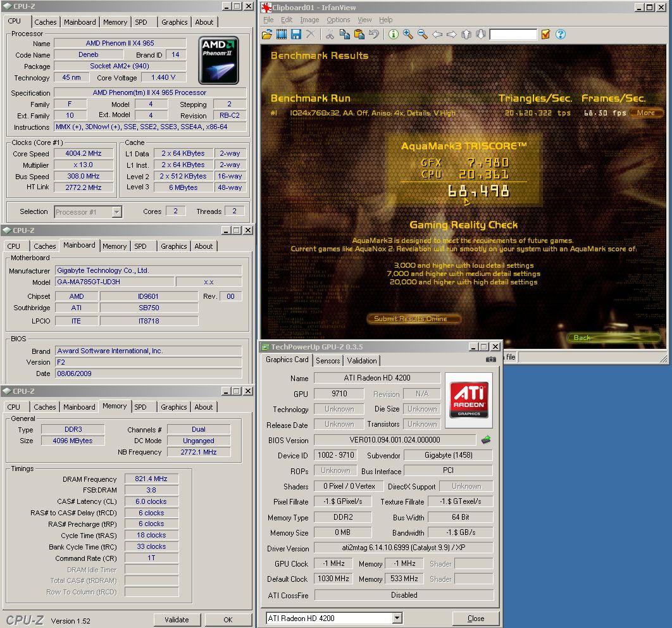Click the IrfanView window resize grip corner
Screen dimensions: 672x628
664,359
